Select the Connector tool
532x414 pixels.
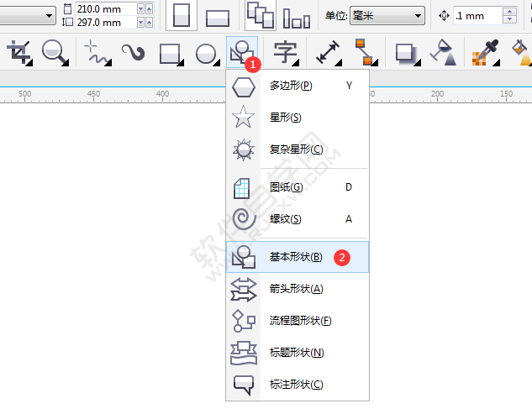tap(366, 52)
